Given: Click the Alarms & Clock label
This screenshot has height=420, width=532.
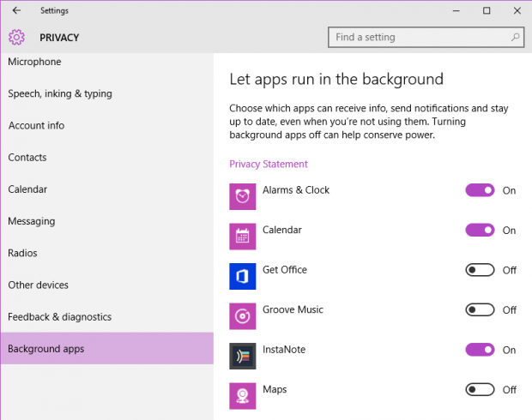Looking at the screenshot, I should tap(296, 190).
